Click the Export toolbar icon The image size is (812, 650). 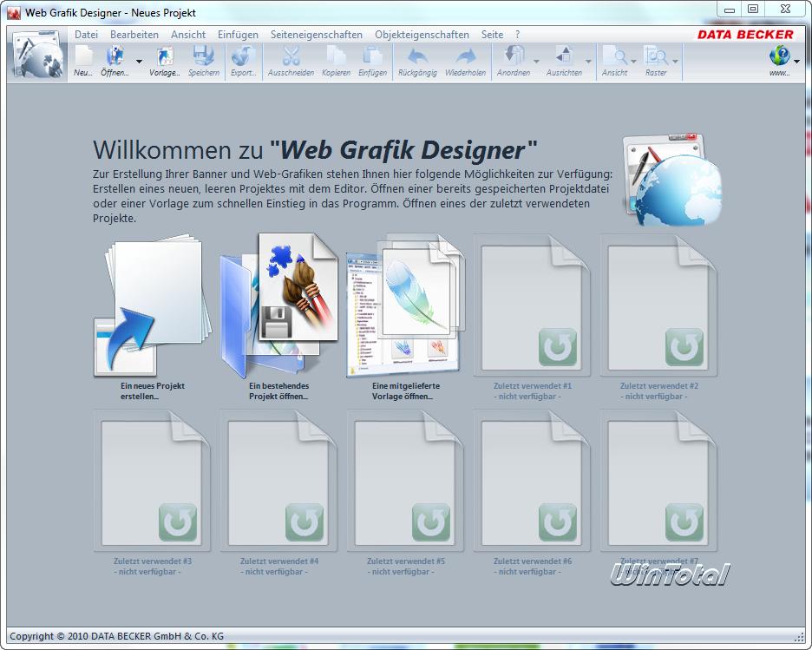(243, 56)
